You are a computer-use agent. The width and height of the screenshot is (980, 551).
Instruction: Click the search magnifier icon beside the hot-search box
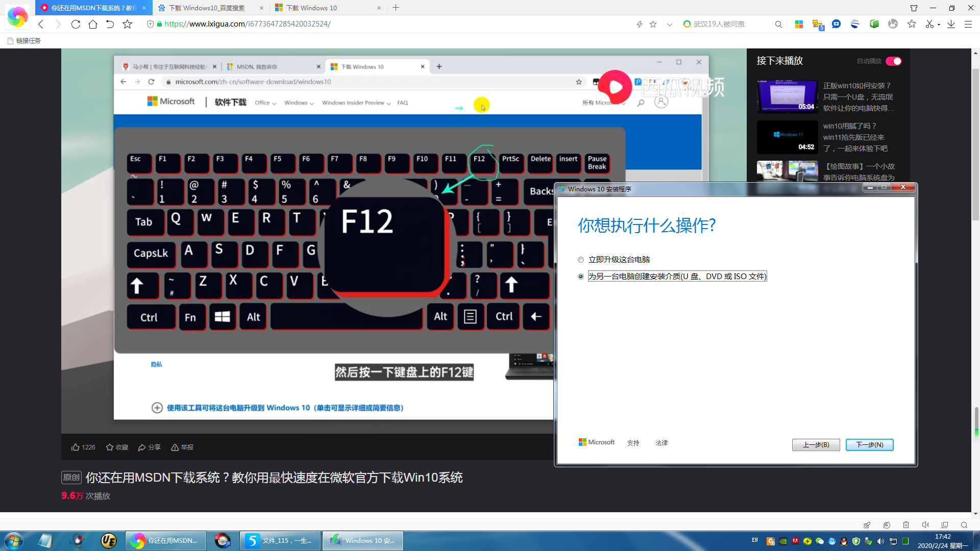point(778,24)
